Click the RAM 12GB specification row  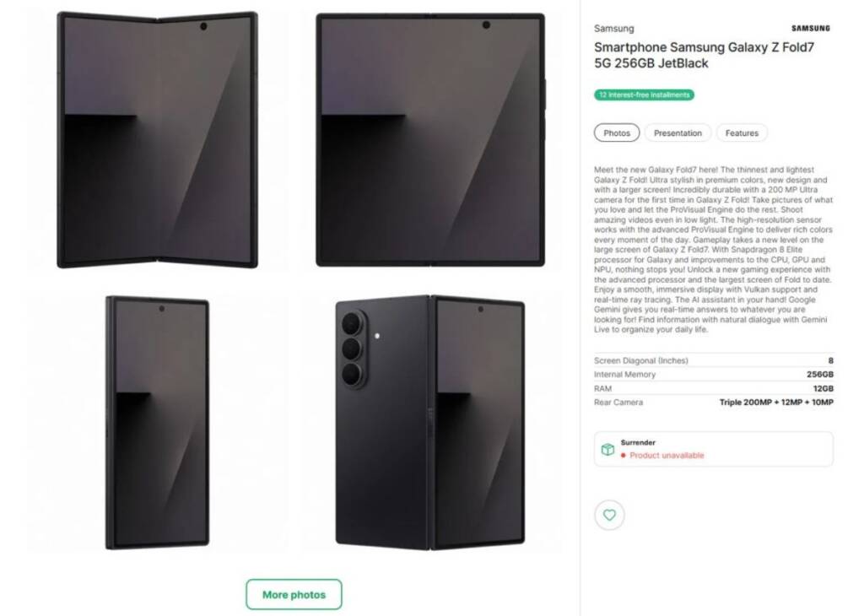click(713, 388)
